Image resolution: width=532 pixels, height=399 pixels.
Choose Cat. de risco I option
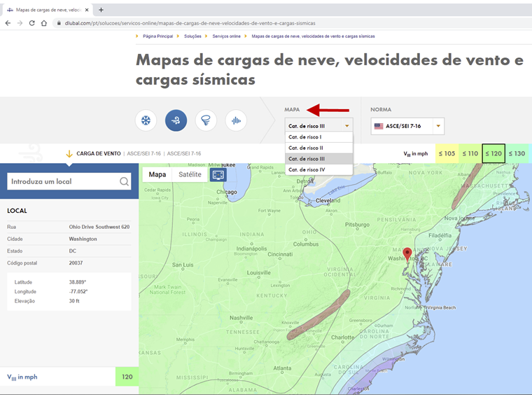tap(319, 137)
